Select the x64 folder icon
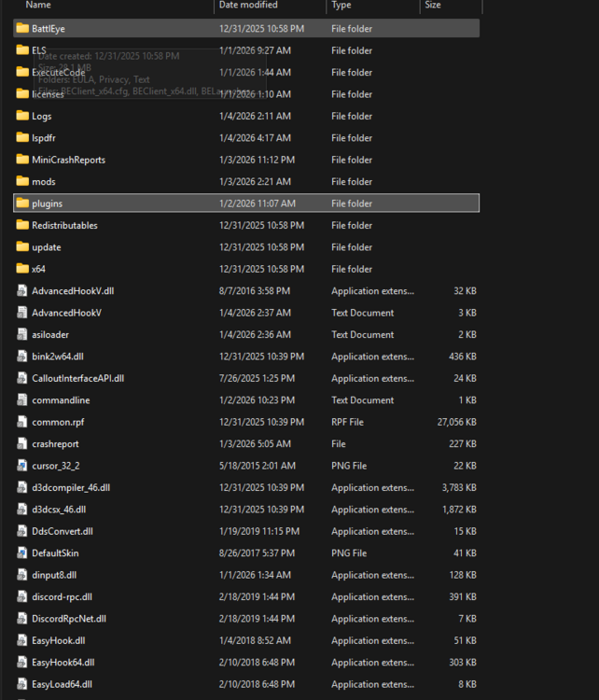Viewport: 599px width, 700px height. click(22, 269)
